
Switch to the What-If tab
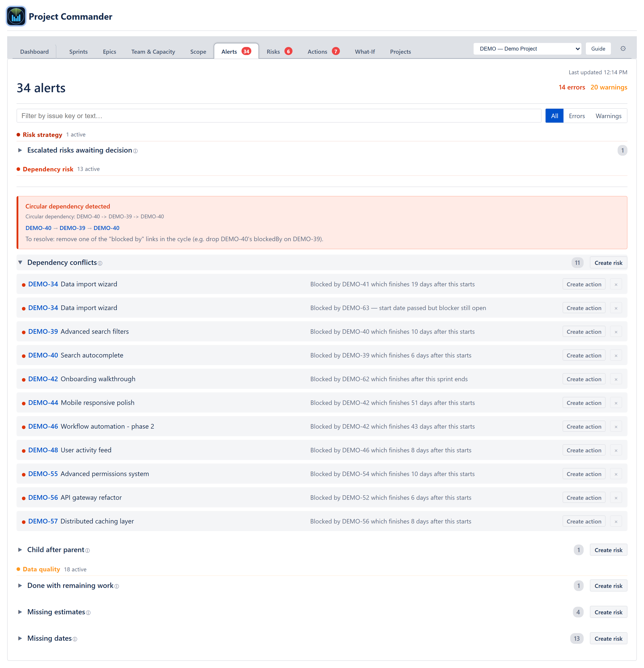[364, 51]
